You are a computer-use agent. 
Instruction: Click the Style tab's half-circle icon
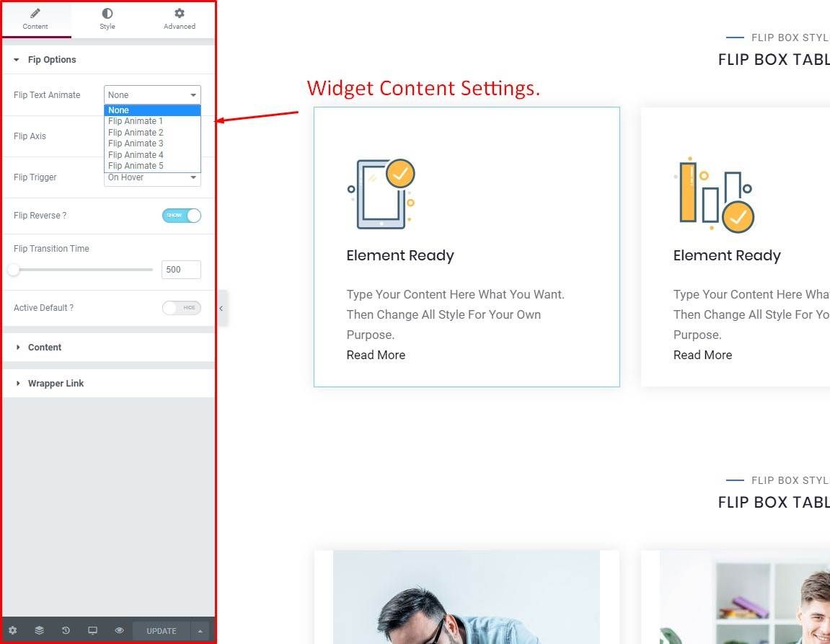[x=107, y=14]
